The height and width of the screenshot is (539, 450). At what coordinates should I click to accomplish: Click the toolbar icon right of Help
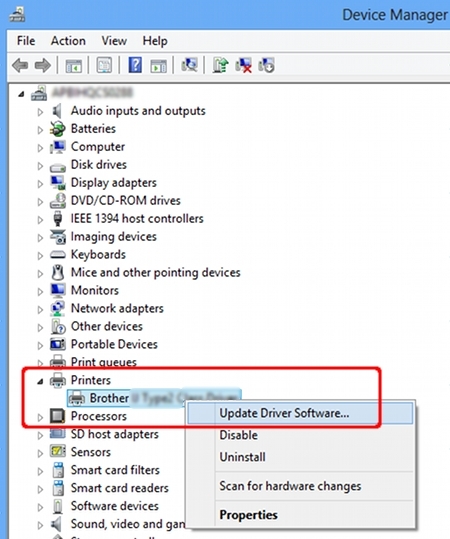click(158, 65)
